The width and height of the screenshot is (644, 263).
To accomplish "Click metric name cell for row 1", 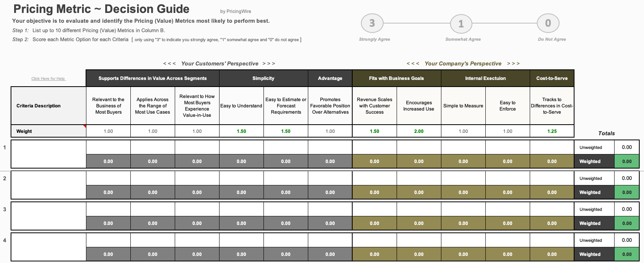I will [48, 154].
